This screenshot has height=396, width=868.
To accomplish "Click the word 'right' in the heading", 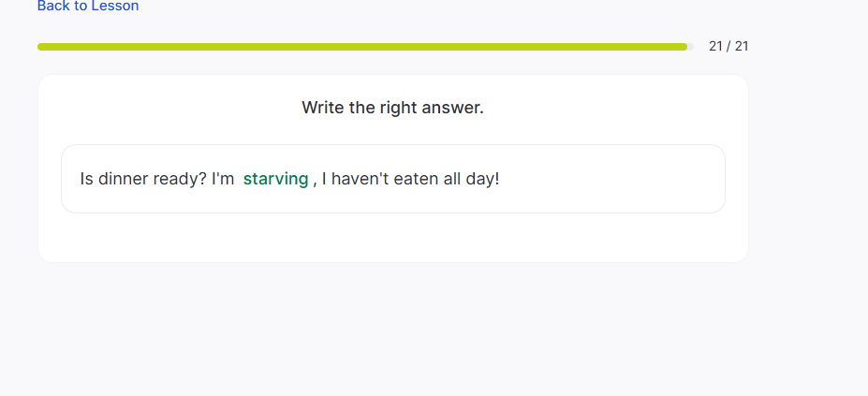I will coord(398,108).
